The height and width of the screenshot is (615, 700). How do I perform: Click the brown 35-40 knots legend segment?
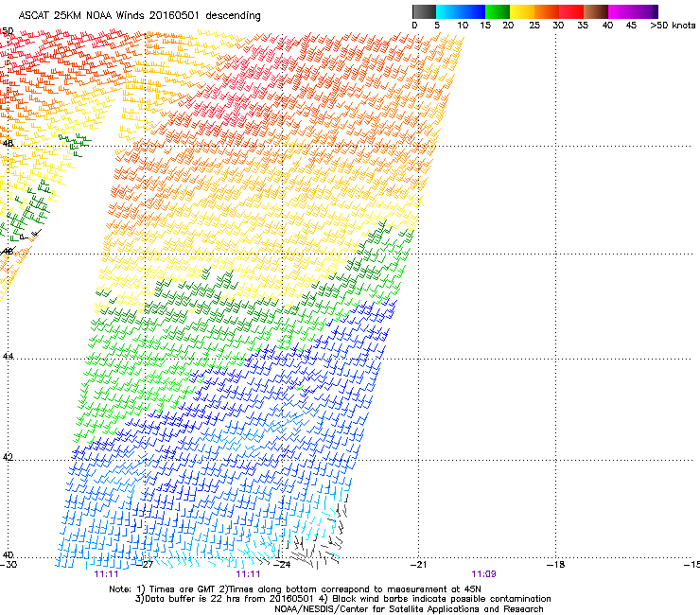click(596, 11)
